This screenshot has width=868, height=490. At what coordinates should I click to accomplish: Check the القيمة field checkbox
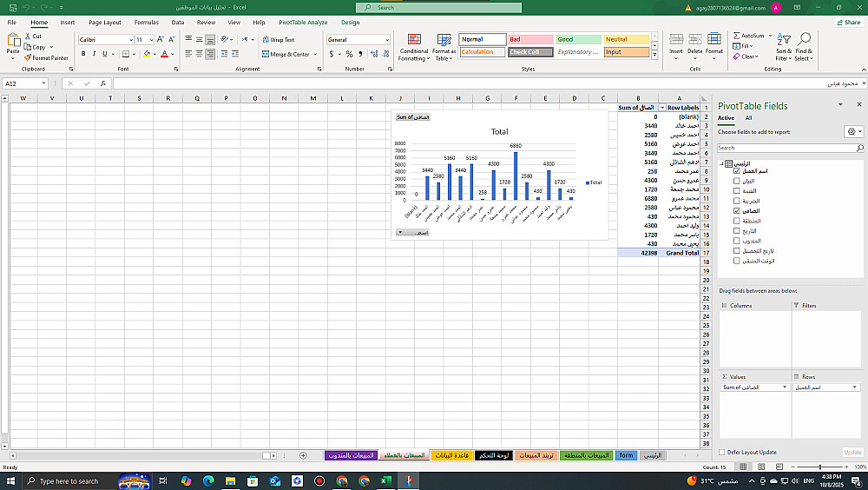(737, 190)
